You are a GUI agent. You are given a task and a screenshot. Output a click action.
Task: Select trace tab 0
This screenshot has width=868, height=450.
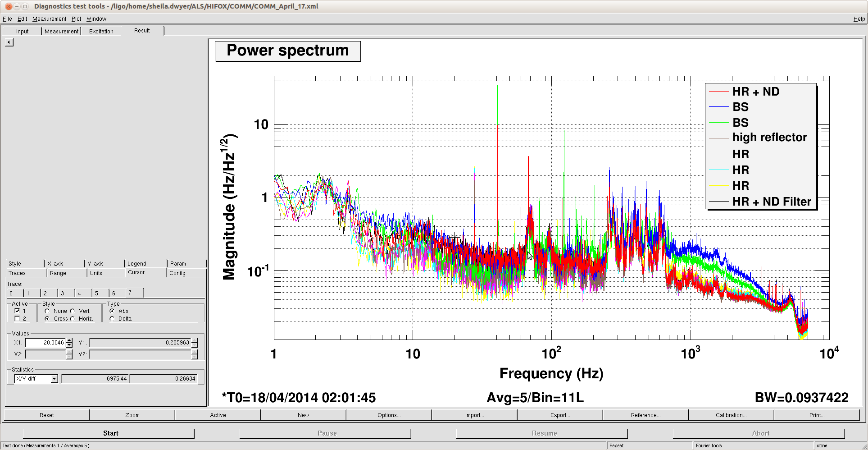click(14, 294)
